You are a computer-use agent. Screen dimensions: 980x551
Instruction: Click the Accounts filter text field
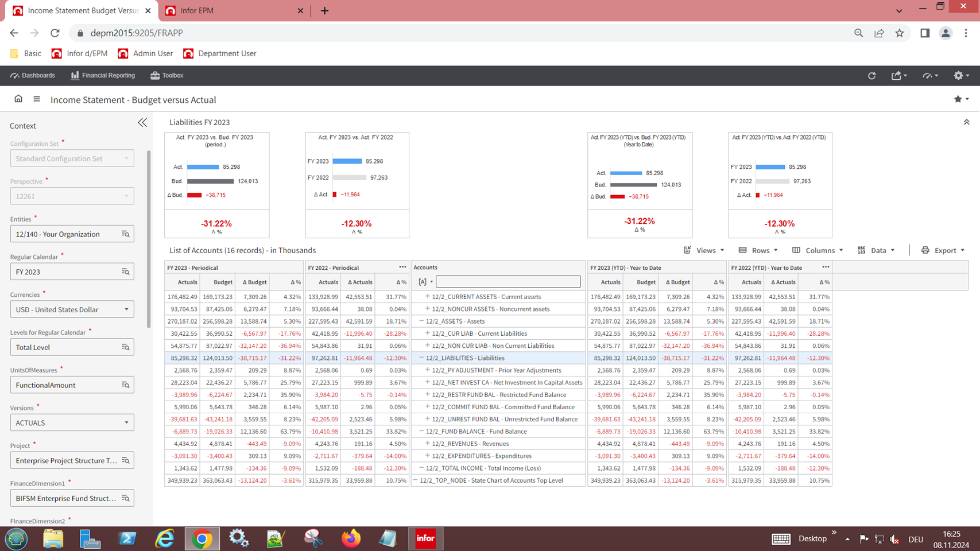click(508, 282)
